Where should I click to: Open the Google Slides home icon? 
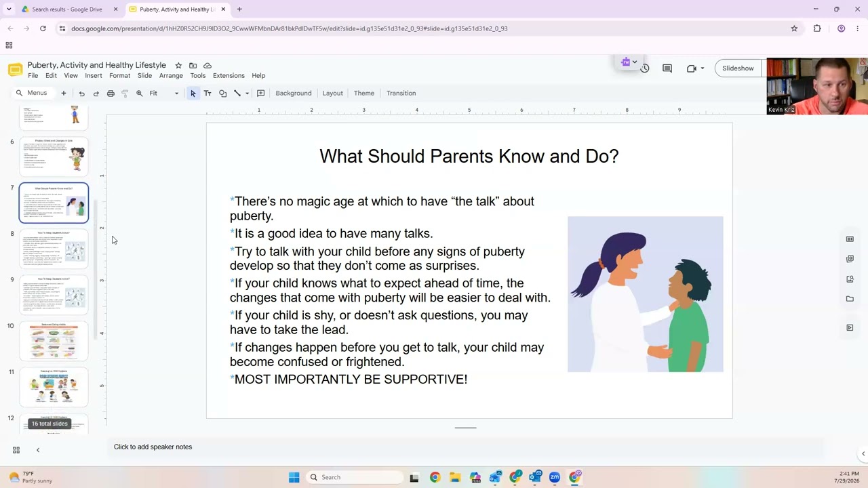pyautogui.click(x=15, y=70)
